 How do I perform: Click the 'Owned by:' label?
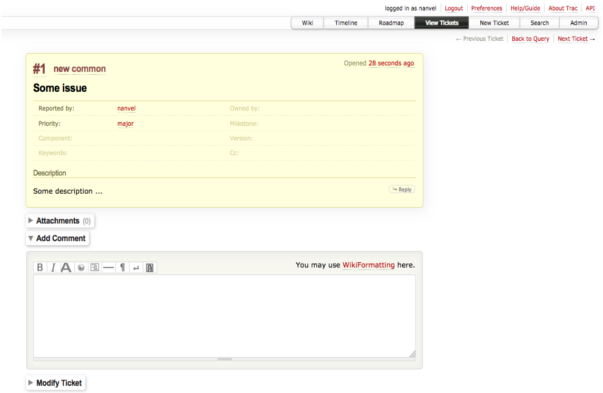(x=245, y=108)
